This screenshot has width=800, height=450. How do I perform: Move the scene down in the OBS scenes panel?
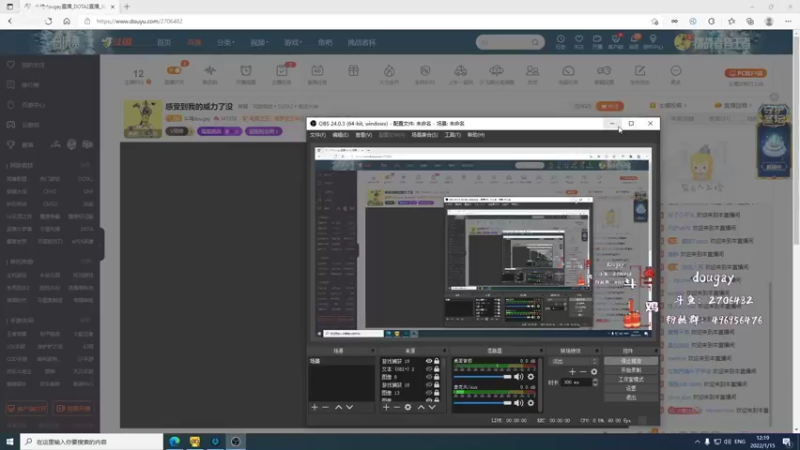pyautogui.click(x=349, y=407)
